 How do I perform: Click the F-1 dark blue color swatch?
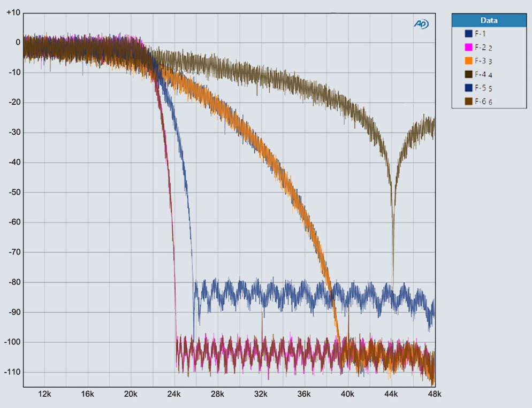pos(468,34)
